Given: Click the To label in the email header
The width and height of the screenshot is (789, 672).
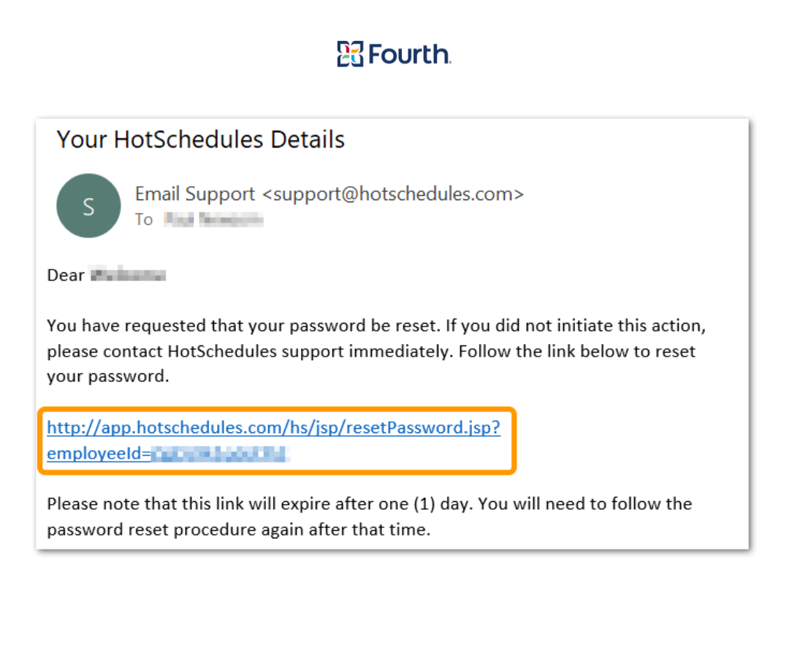Looking at the screenshot, I should [143, 220].
